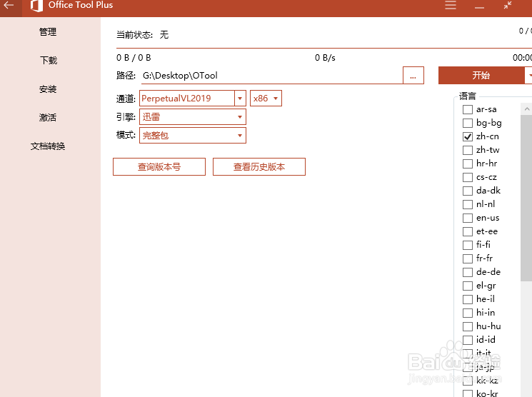Switch to the 下载 sidebar section
Screen dimensions: 532x397
(x=49, y=61)
